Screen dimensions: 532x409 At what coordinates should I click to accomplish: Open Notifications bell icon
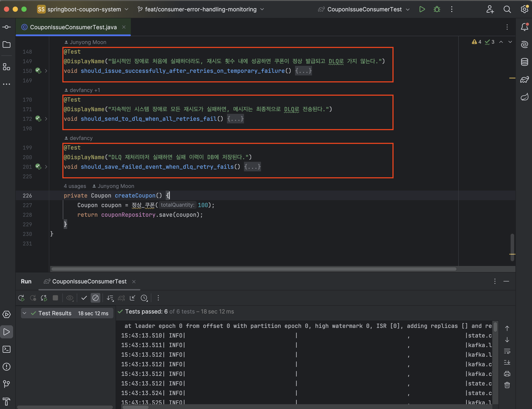(524, 27)
